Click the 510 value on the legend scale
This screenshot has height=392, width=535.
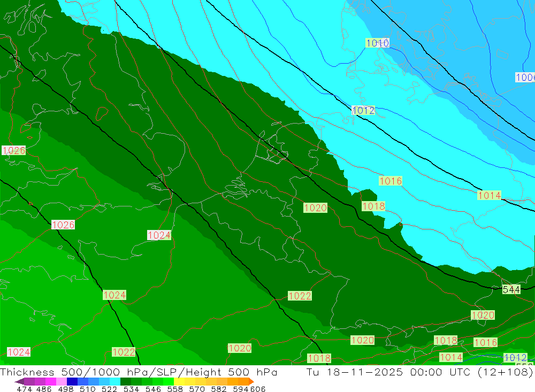(x=87, y=389)
